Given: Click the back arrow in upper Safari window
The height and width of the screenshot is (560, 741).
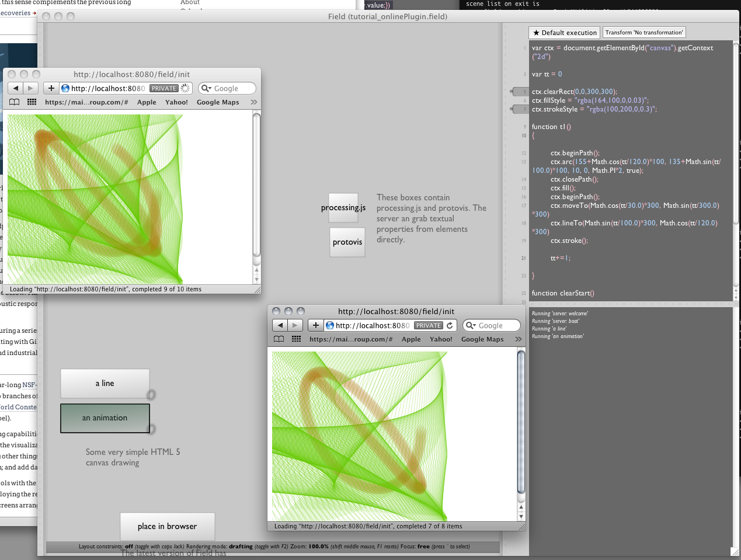Looking at the screenshot, I should [x=16, y=88].
